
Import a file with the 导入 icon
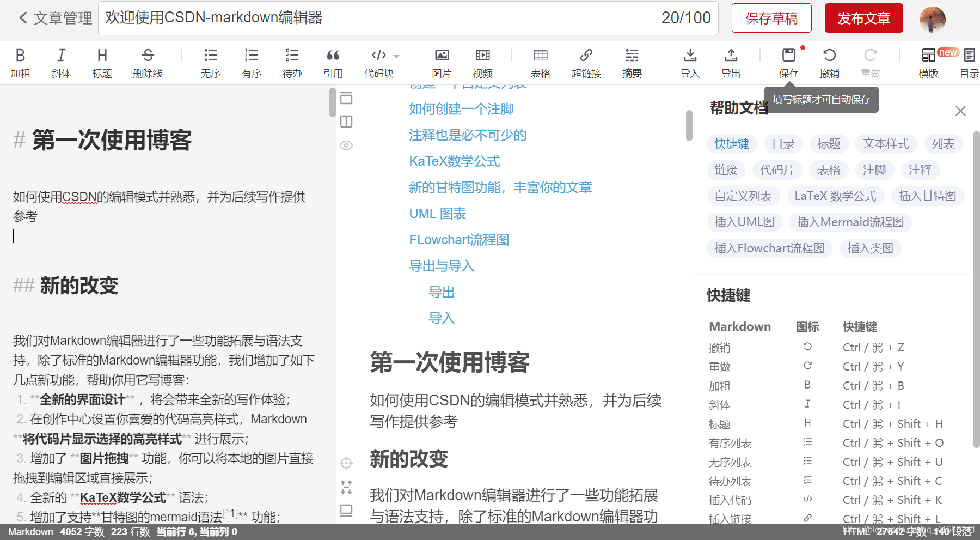(690, 63)
